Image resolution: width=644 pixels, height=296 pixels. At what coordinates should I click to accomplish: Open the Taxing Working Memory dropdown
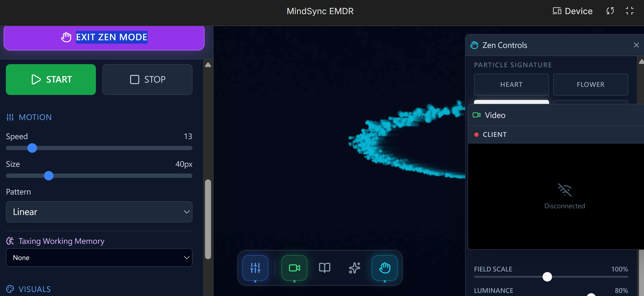99,258
